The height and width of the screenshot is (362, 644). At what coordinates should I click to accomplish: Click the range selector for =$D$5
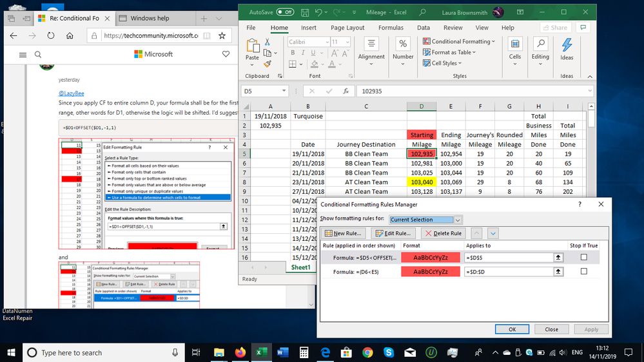(558, 258)
